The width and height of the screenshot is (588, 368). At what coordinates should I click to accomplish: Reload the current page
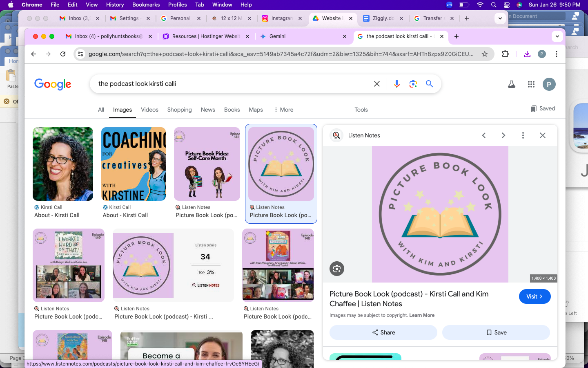tap(63, 54)
